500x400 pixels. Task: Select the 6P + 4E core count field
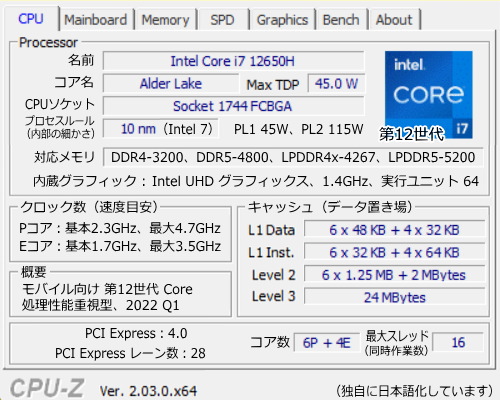327,343
